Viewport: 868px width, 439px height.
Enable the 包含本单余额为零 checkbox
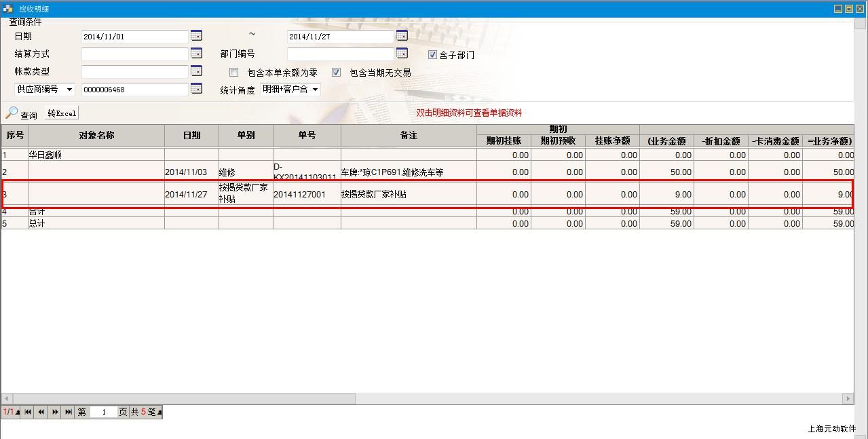[234, 72]
